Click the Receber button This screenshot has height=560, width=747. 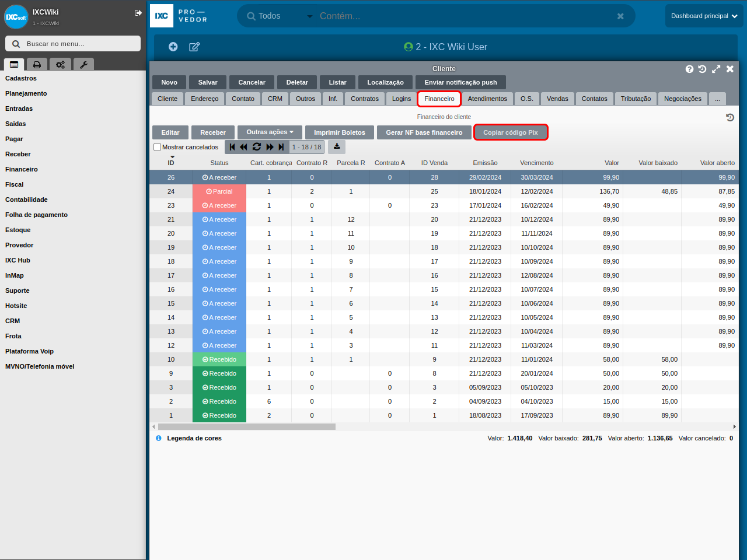coord(213,132)
